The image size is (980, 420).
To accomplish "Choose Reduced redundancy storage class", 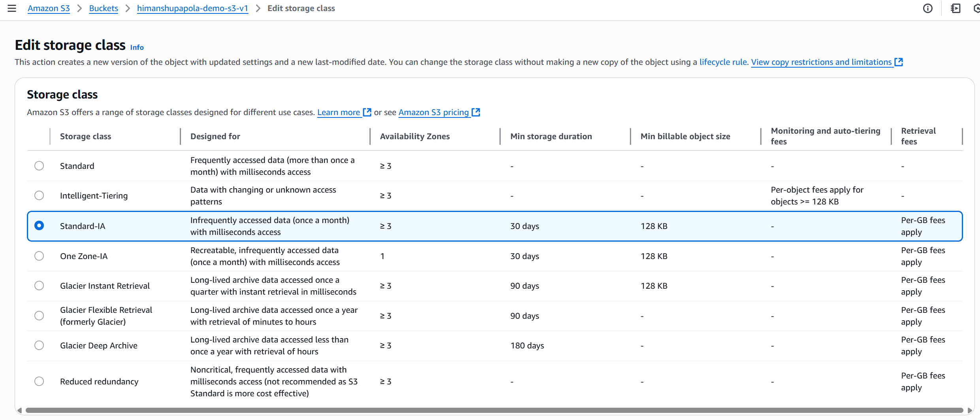I will coord(39,381).
